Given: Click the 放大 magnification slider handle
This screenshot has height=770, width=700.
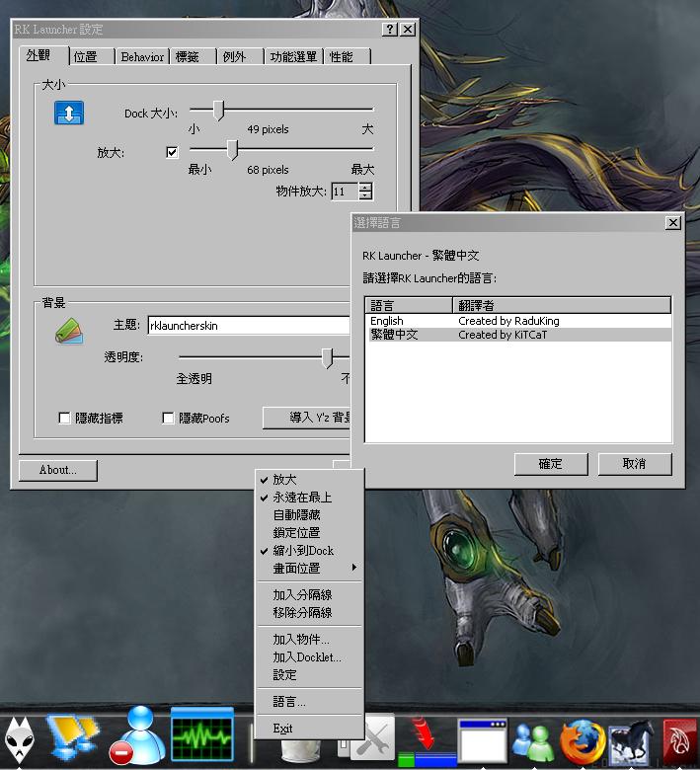Looking at the screenshot, I should click(x=233, y=150).
